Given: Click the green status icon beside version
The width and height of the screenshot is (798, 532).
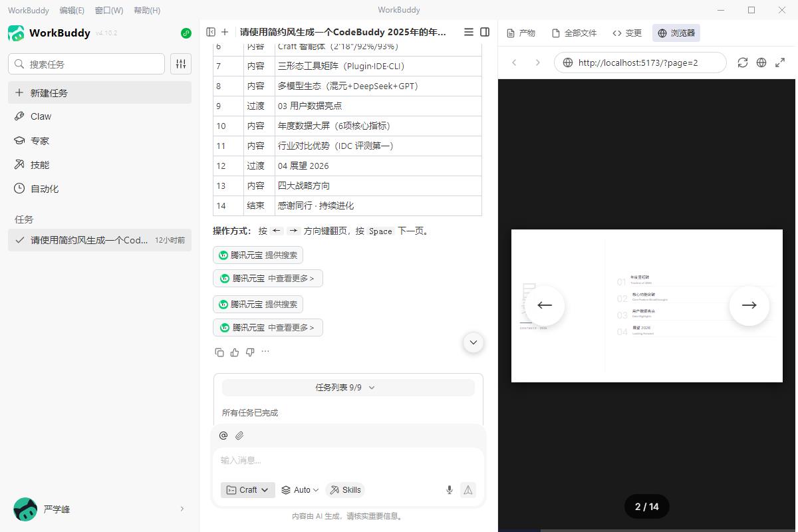Looking at the screenshot, I should click(186, 33).
